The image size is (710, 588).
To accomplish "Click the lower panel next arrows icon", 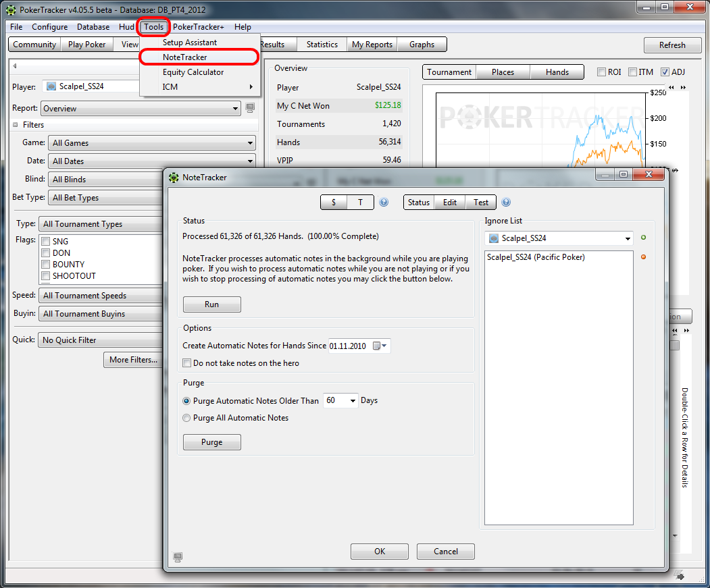I will click(x=686, y=331).
